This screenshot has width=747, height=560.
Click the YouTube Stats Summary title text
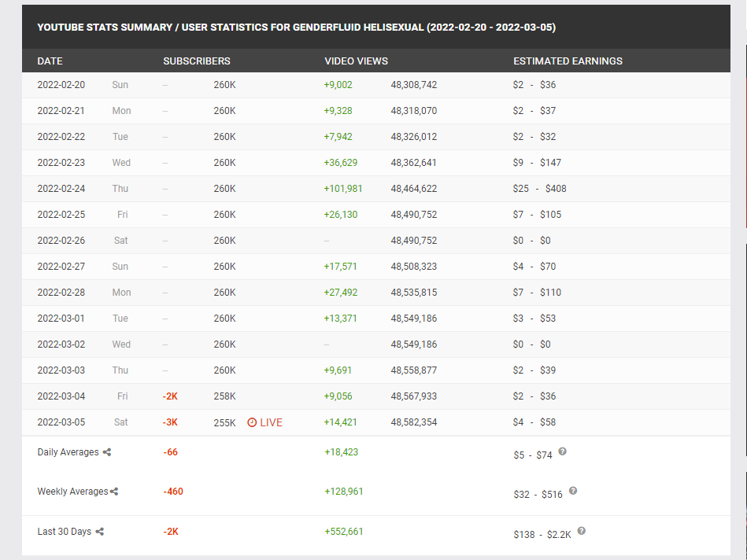[x=296, y=28]
